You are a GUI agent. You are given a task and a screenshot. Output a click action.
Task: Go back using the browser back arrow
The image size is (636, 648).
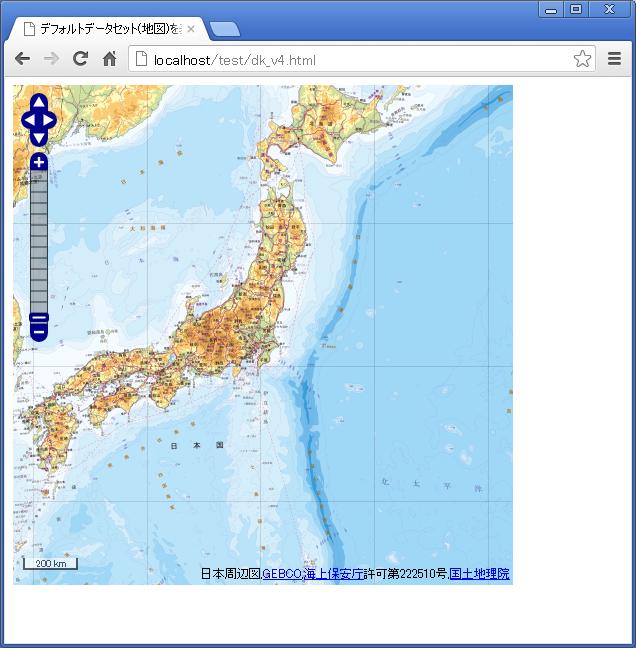[x=22, y=59]
